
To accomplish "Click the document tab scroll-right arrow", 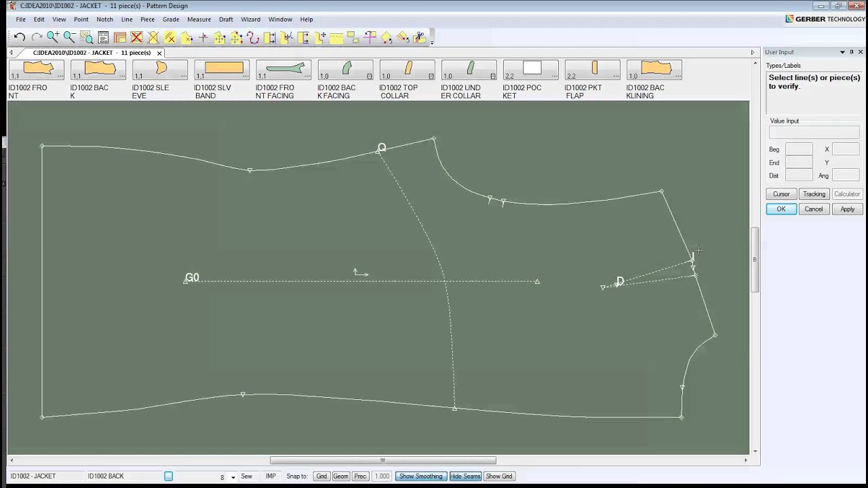I will point(752,53).
